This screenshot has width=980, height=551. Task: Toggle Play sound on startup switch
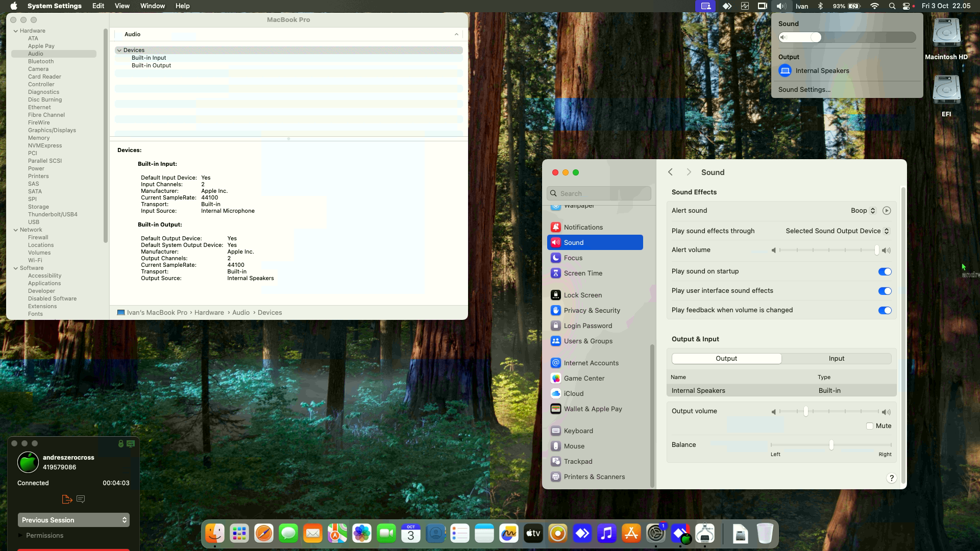click(885, 271)
